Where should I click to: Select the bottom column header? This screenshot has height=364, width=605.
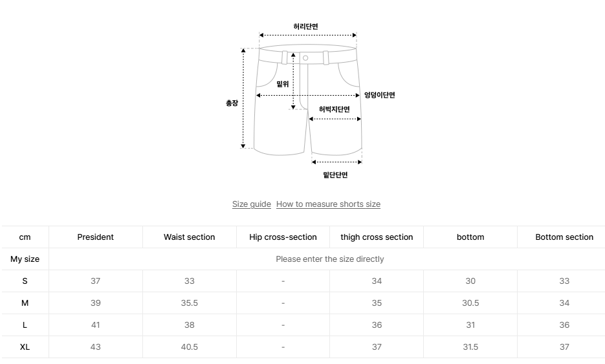[x=470, y=237]
